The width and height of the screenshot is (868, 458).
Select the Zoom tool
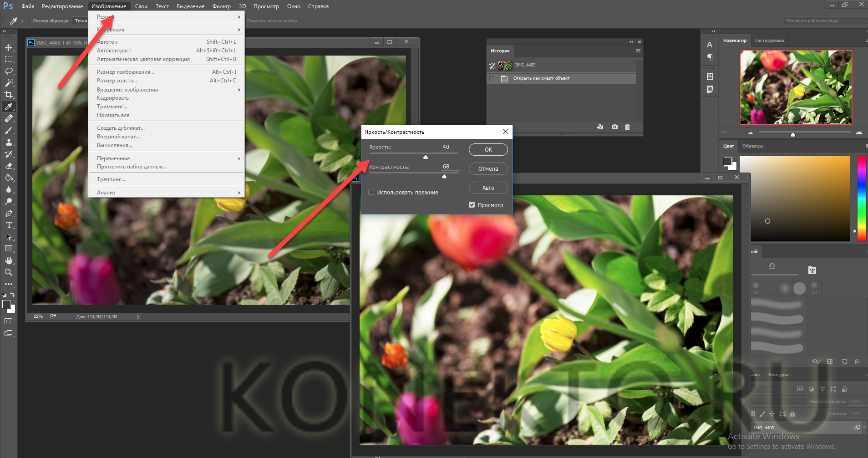pyautogui.click(x=9, y=272)
